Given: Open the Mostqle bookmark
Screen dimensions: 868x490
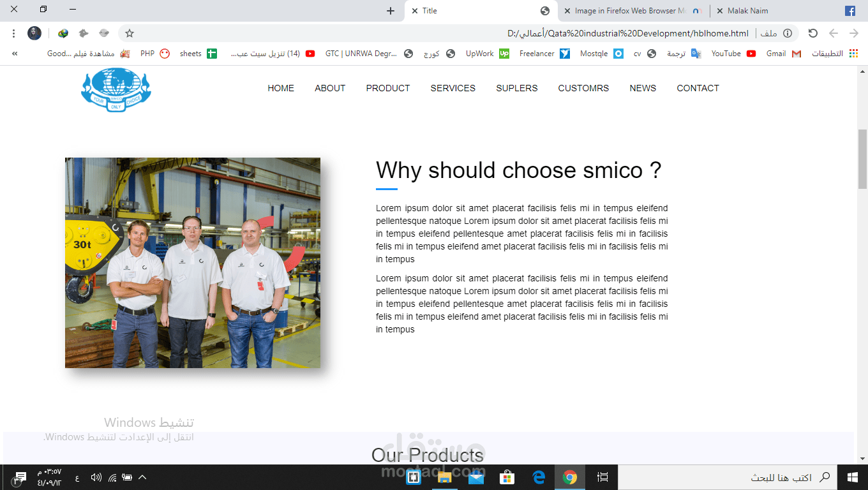Looking at the screenshot, I should click(x=602, y=54).
